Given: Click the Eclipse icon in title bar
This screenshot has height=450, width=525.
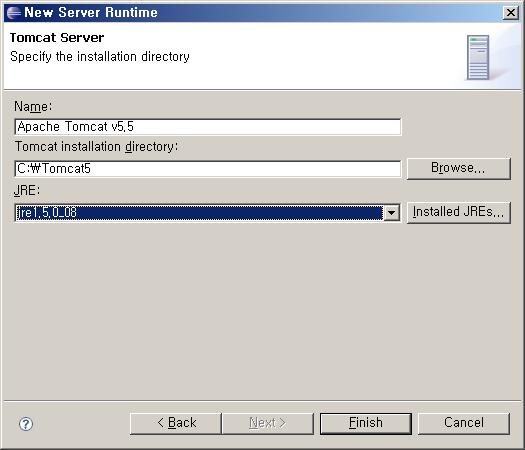Looking at the screenshot, I should coord(14,13).
